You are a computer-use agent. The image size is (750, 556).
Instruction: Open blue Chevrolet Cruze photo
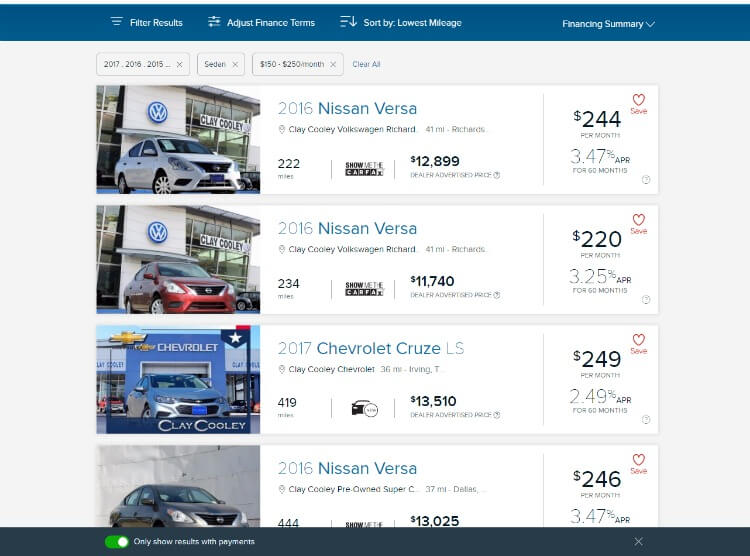178,379
